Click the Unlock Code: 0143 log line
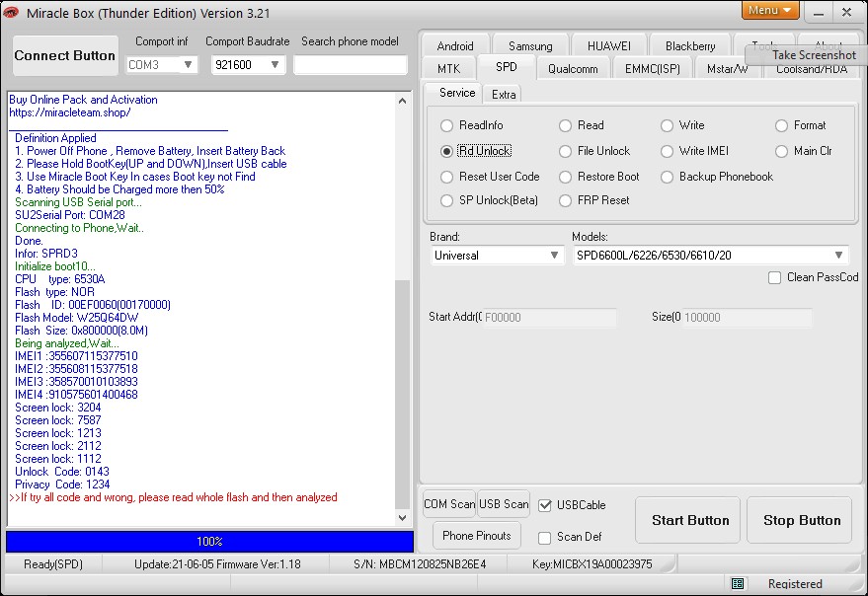The width and height of the screenshot is (868, 596). (x=62, y=472)
